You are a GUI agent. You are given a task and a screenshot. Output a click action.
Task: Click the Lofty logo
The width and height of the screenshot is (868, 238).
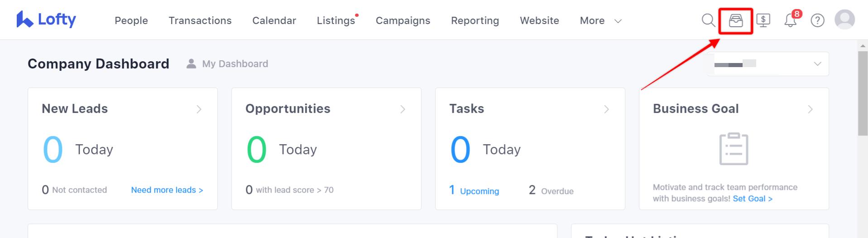(x=46, y=19)
